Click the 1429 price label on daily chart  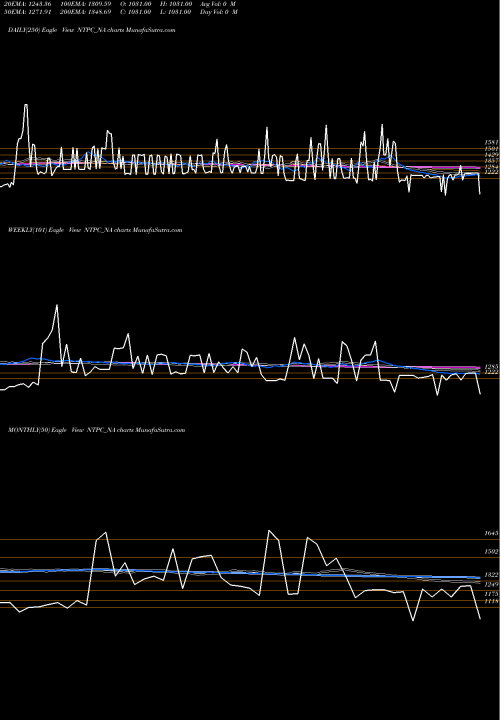tap(491, 155)
